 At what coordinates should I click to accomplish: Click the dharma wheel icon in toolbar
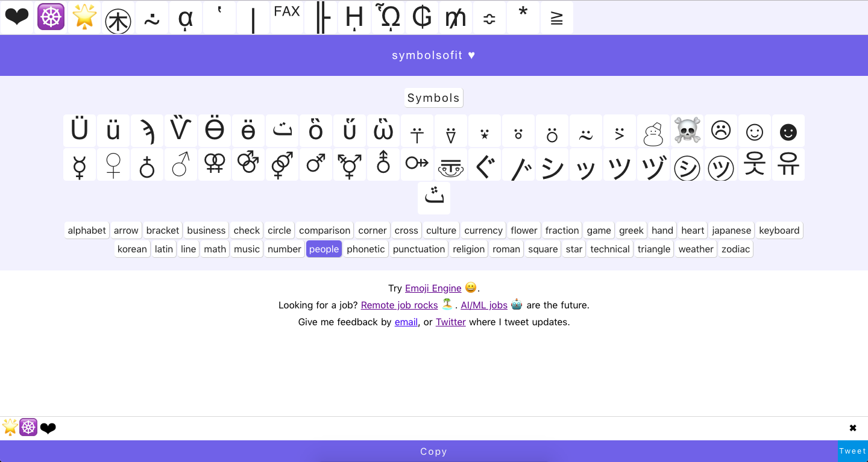coord(51,17)
